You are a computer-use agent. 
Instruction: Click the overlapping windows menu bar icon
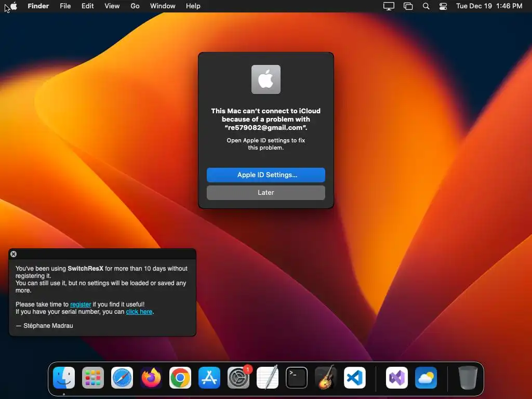(x=408, y=6)
